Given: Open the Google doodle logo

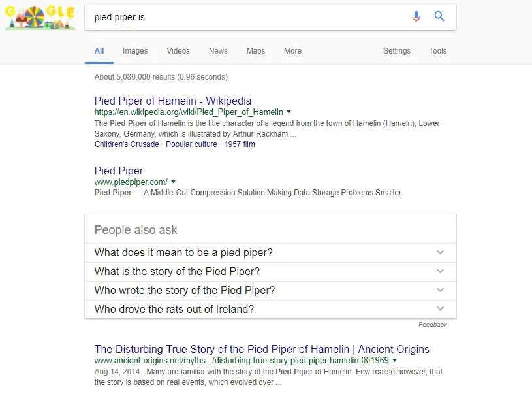Looking at the screenshot, I should point(40,17).
